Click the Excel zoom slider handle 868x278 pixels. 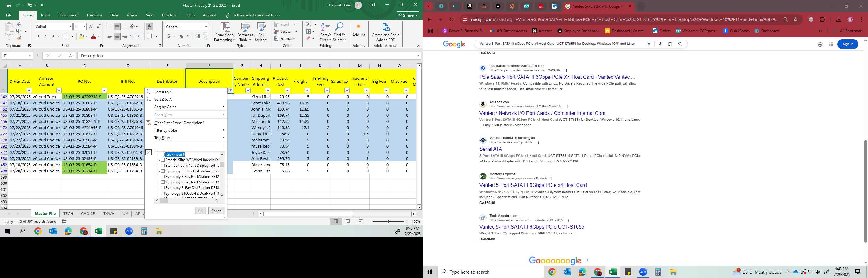pos(388,221)
